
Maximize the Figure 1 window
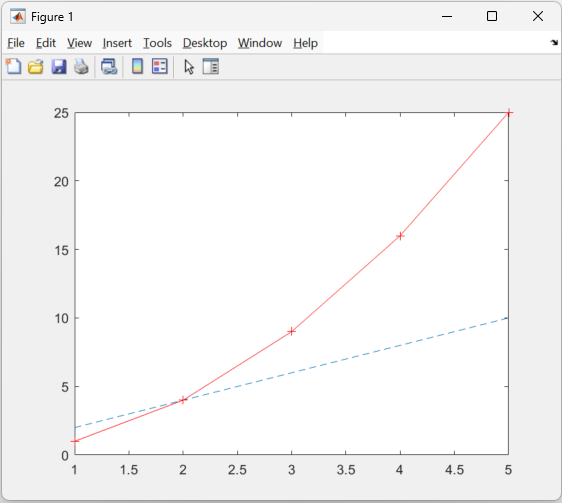coord(492,16)
